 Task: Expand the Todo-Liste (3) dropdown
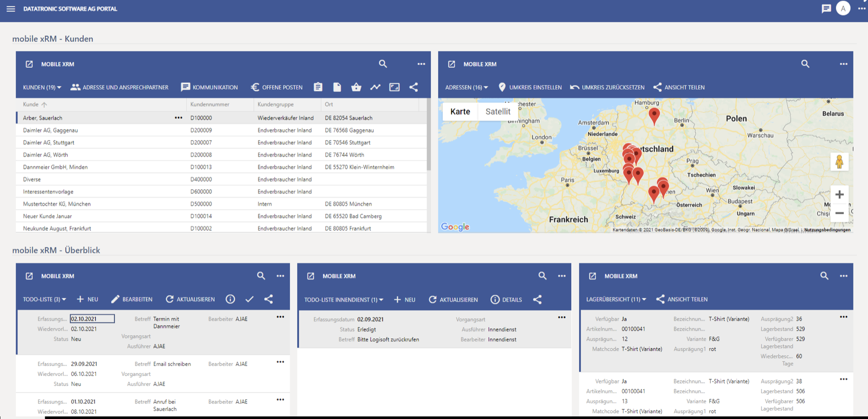(45, 299)
